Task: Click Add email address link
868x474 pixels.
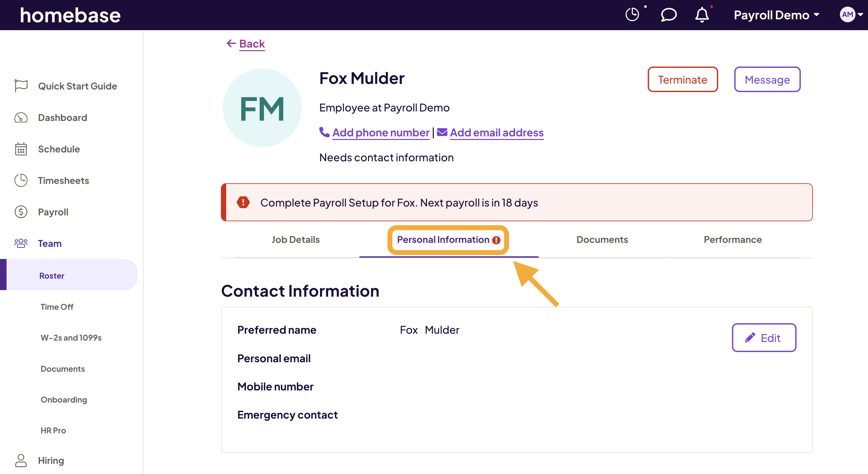Action: click(x=496, y=132)
